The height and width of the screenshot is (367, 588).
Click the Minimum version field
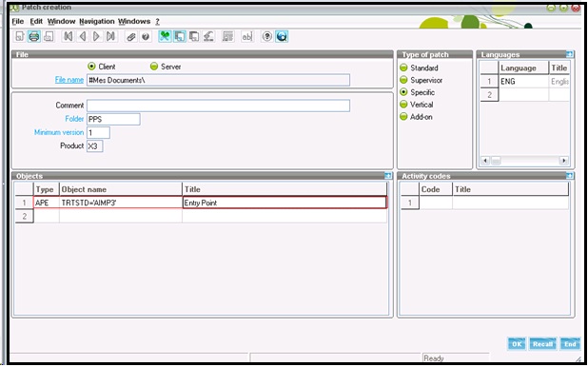click(98, 132)
